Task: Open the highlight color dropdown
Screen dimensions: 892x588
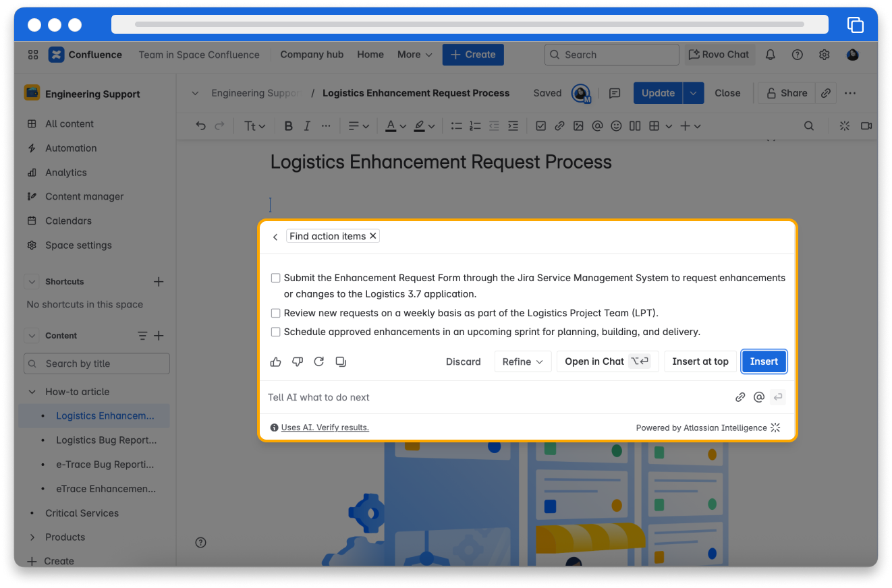Action: (424, 125)
